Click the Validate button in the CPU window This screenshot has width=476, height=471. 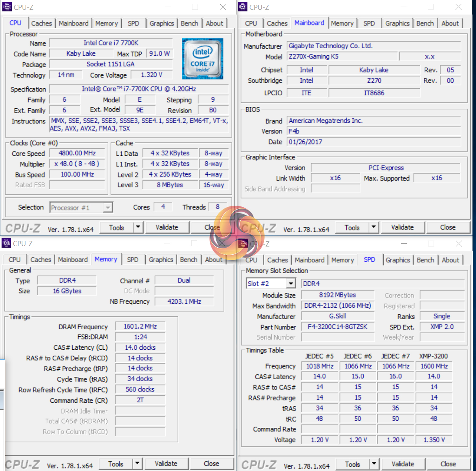(167, 227)
